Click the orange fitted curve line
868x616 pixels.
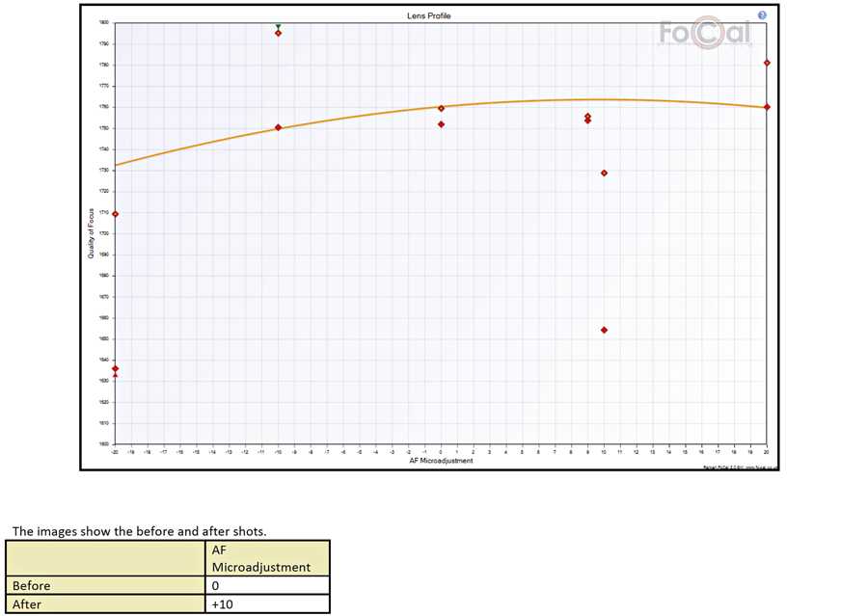366,115
